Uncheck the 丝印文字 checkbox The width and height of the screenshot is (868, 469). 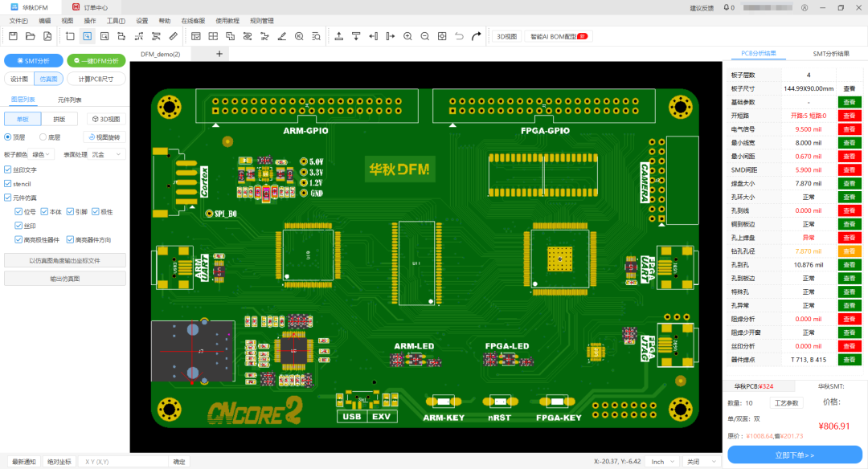coord(8,169)
